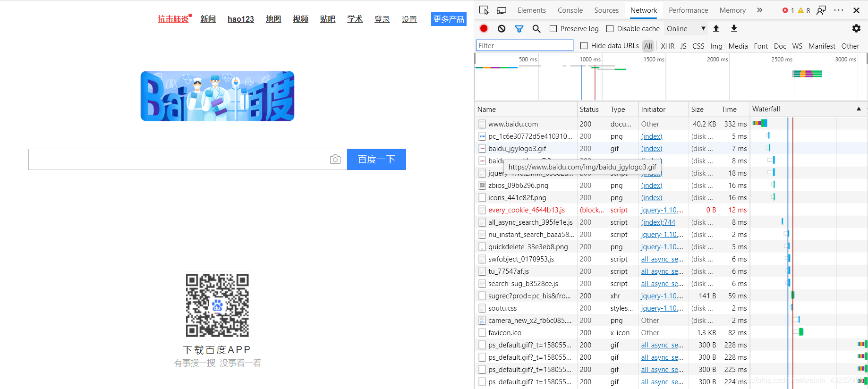Open the Memory tab

[732, 10]
